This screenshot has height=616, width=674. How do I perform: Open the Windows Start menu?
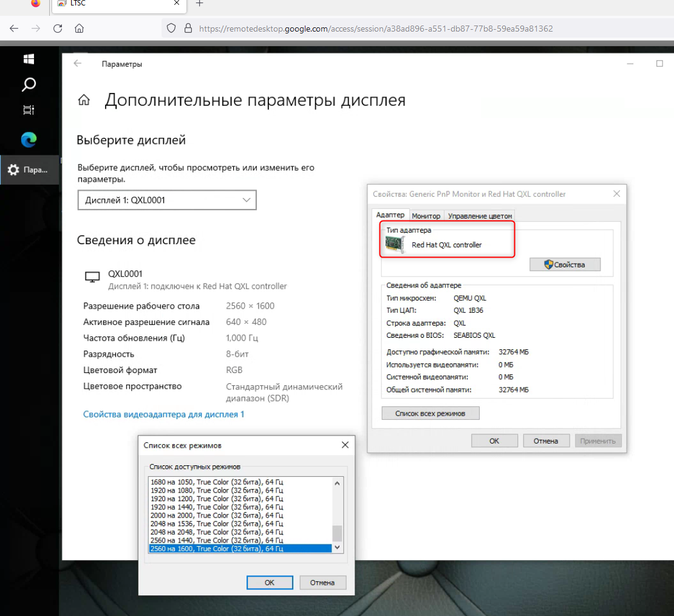[x=29, y=59]
